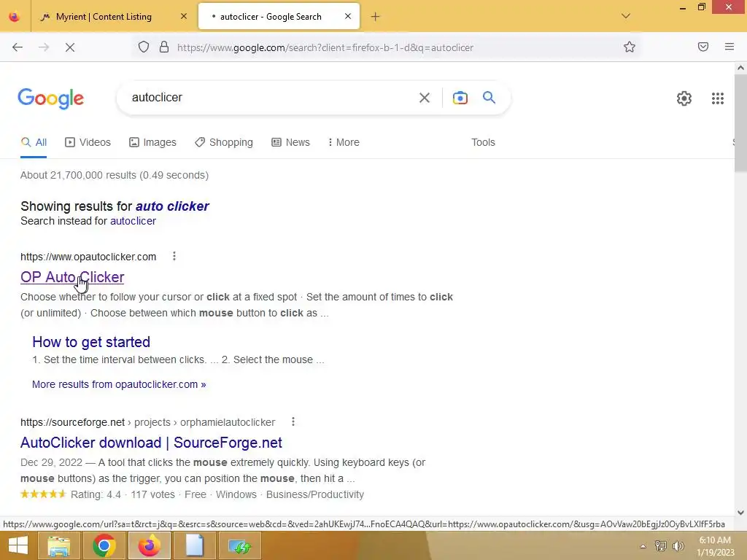747x560 pixels.
Task: List all tabs dropdown arrow
Action: pos(626,16)
